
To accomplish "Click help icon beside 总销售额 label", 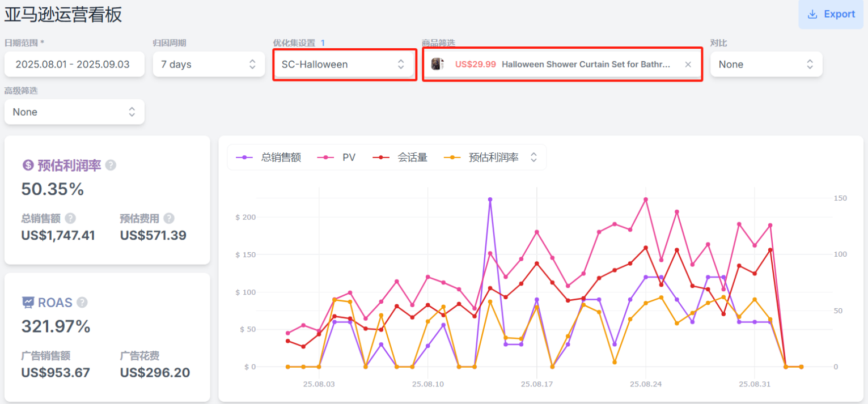I will (70, 219).
